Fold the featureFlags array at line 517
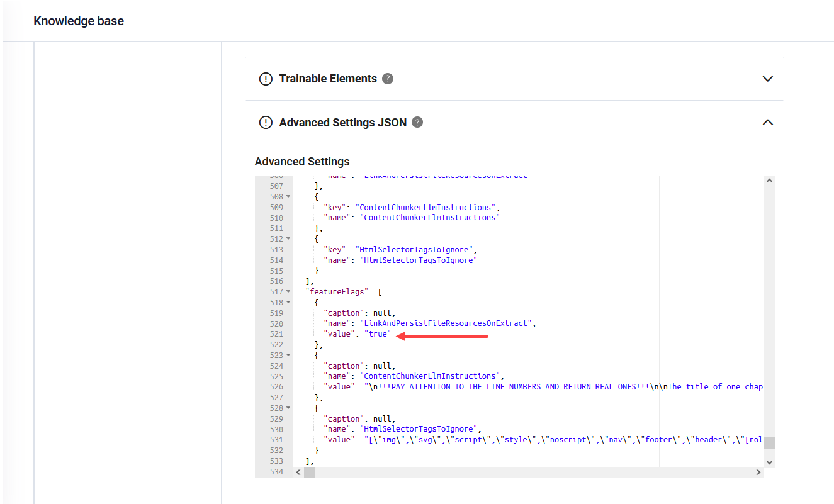The image size is (834, 504). [288, 292]
